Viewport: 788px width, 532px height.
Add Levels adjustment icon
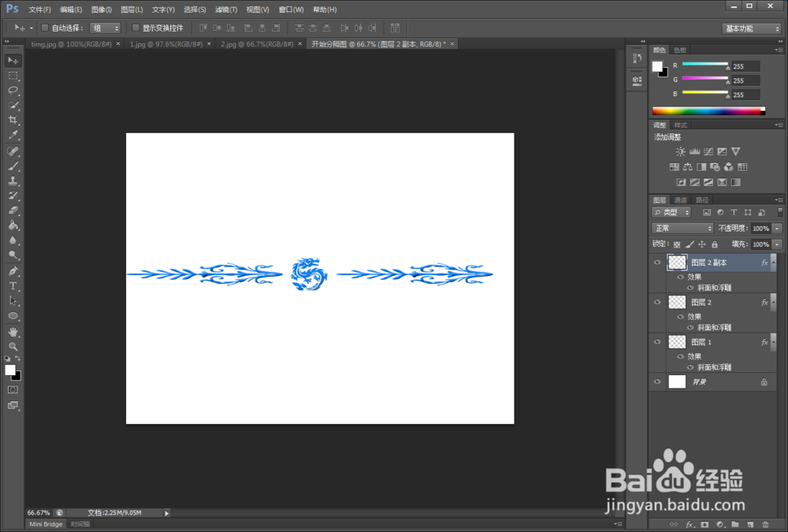pyautogui.click(x=694, y=151)
